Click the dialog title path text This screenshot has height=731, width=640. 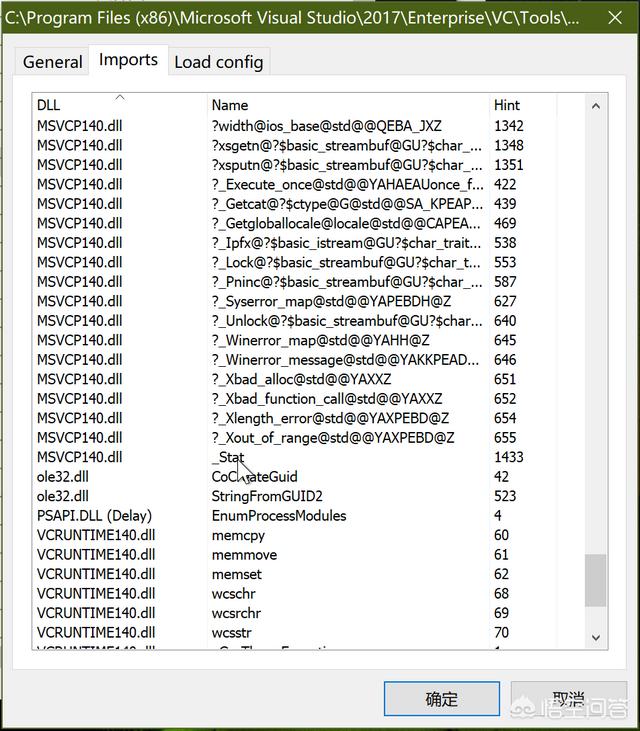pyautogui.click(x=292, y=18)
